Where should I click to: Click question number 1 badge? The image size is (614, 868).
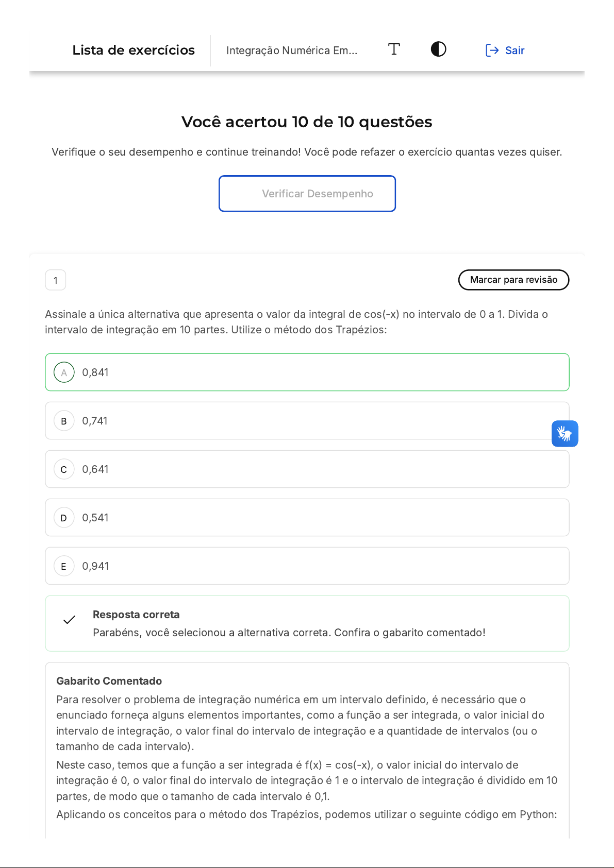pos(56,280)
